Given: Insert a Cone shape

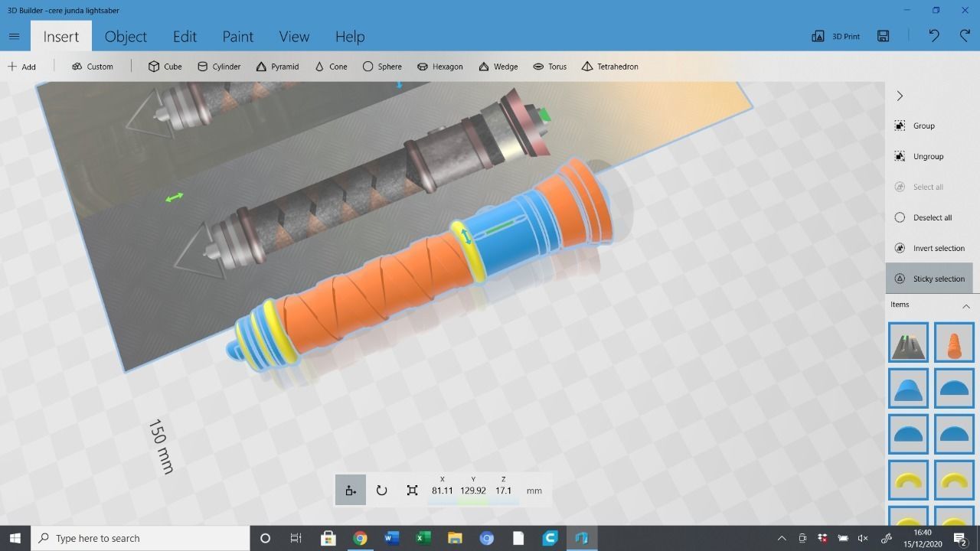Looking at the screenshot, I should point(331,67).
